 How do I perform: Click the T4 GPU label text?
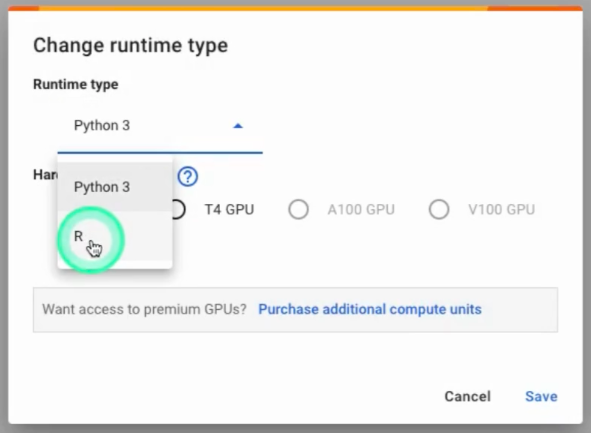(229, 210)
